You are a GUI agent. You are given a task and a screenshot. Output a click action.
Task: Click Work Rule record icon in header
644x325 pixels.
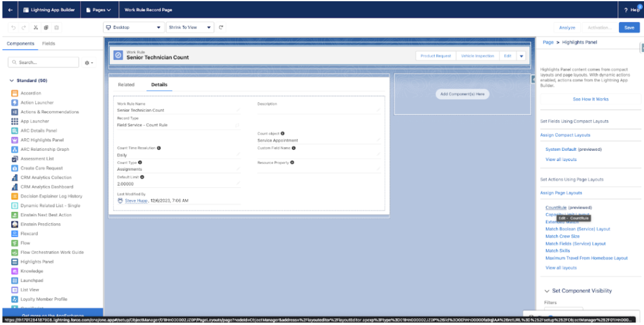coord(118,55)
